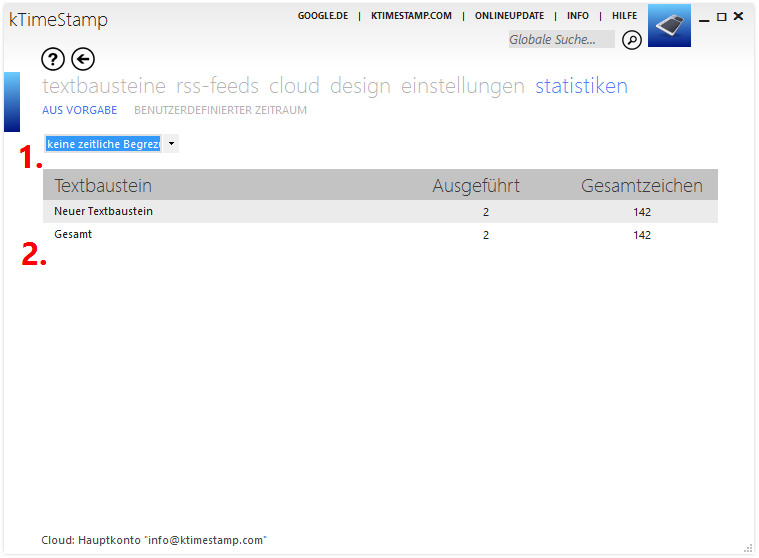The width and height of the screenshot is (759, 558).
Task: Click the window resize grip
Action: pyautogui.click(x=748, y=548)
